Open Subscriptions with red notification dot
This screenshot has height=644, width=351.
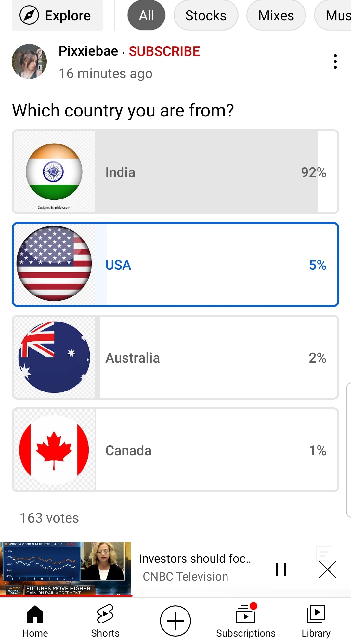[246, 621]
